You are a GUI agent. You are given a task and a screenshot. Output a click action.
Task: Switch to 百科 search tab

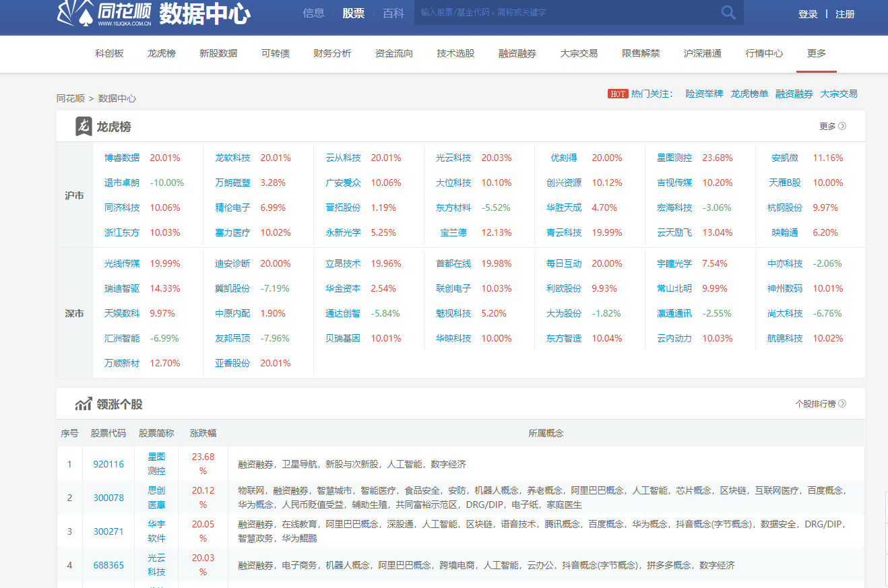click(393, 13)
